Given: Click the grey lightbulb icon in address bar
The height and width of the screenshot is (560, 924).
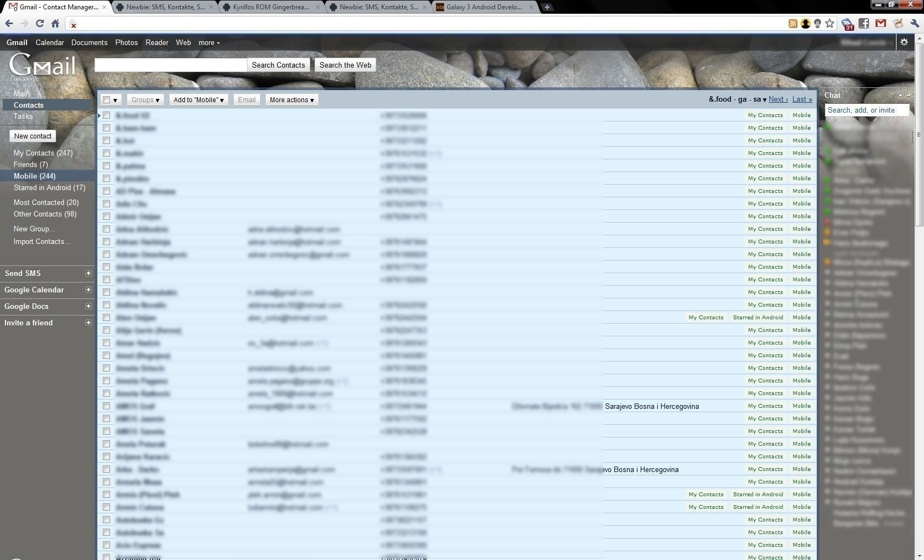Looking at the screenshot, I should (818, 24).
